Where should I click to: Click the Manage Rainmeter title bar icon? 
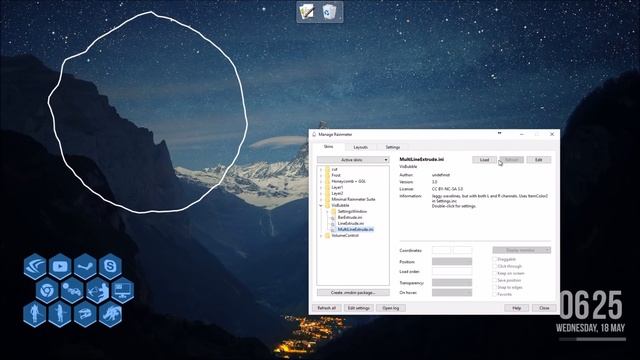314,134
